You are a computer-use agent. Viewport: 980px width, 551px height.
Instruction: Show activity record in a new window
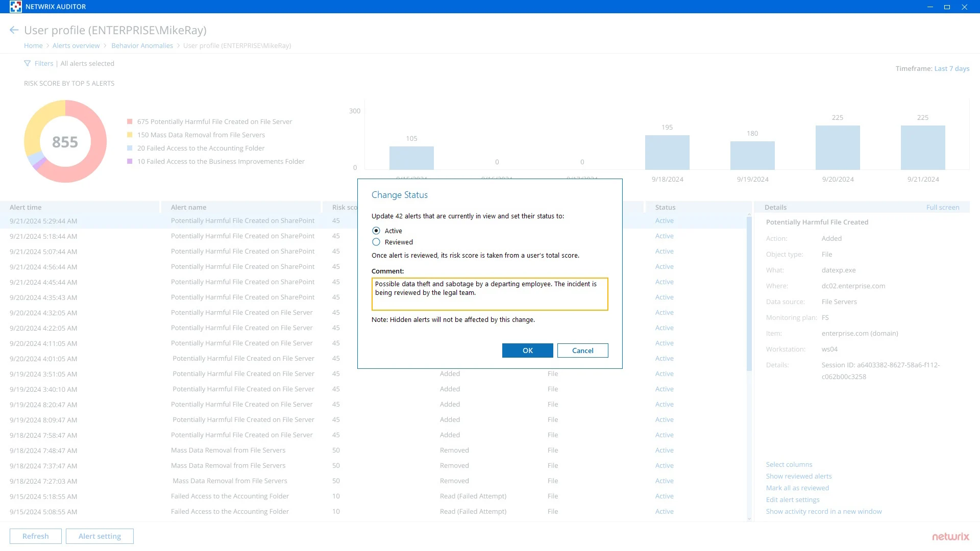pos(823,512)
